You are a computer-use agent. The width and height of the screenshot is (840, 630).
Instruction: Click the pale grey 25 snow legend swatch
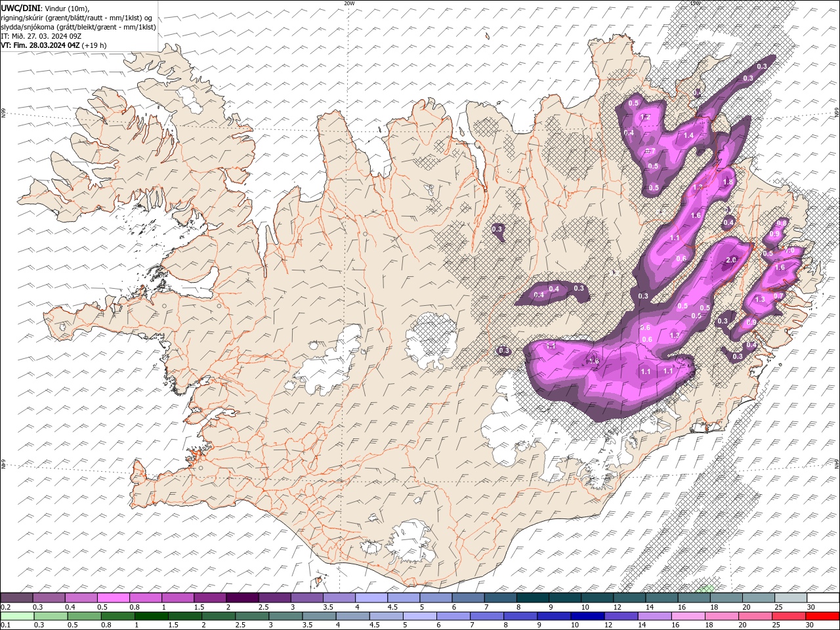(790, 598)
